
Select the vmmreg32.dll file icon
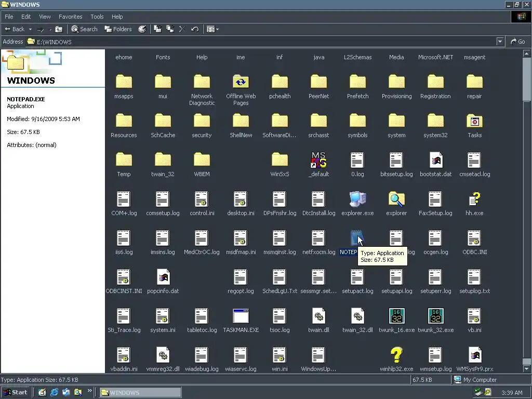click(163, 355)
